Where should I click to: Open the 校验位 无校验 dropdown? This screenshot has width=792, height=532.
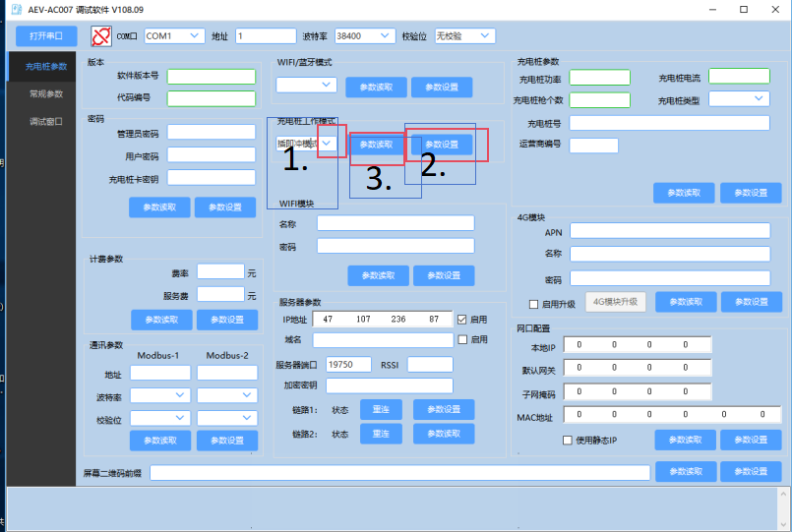[x=464, y=36]
